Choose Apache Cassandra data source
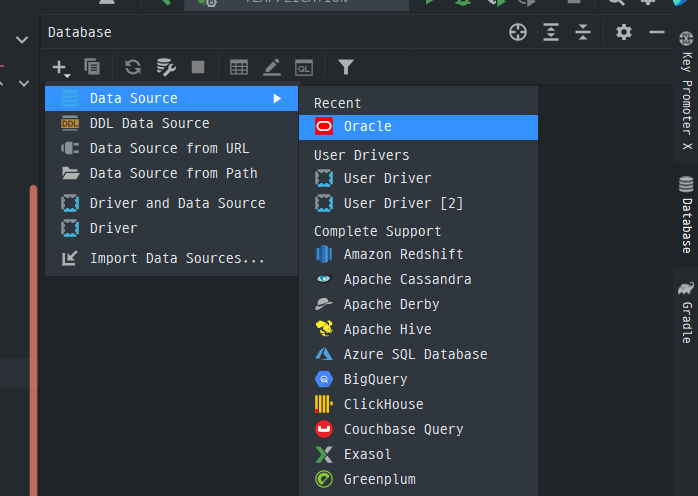 click(x=418, y=280)
